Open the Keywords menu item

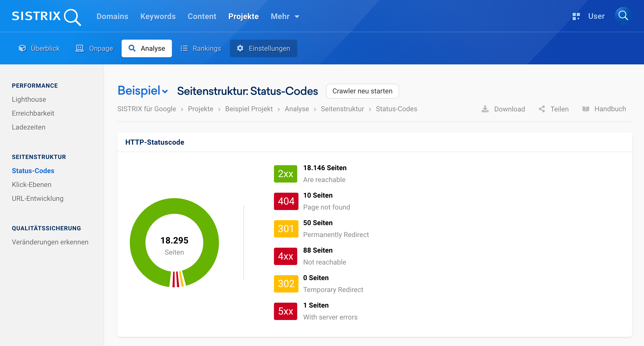click(x=158, y=17)
